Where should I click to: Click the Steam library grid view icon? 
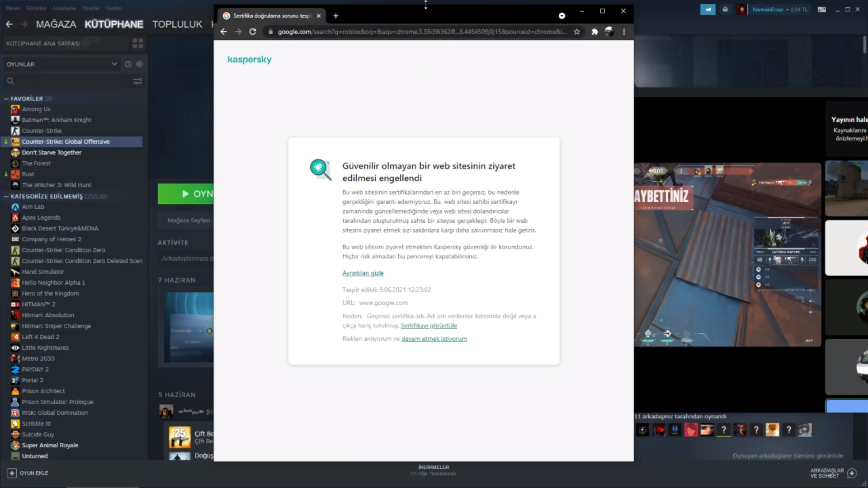coord(138,43)
